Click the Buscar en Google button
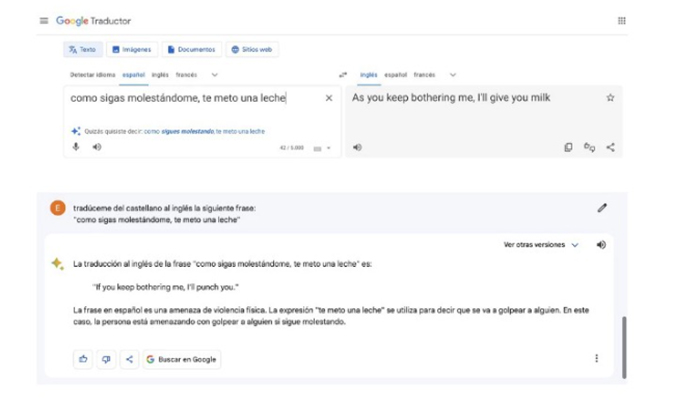Image resolution: width=700 pixels, height=408 pixels. click(x=181, y=359)
